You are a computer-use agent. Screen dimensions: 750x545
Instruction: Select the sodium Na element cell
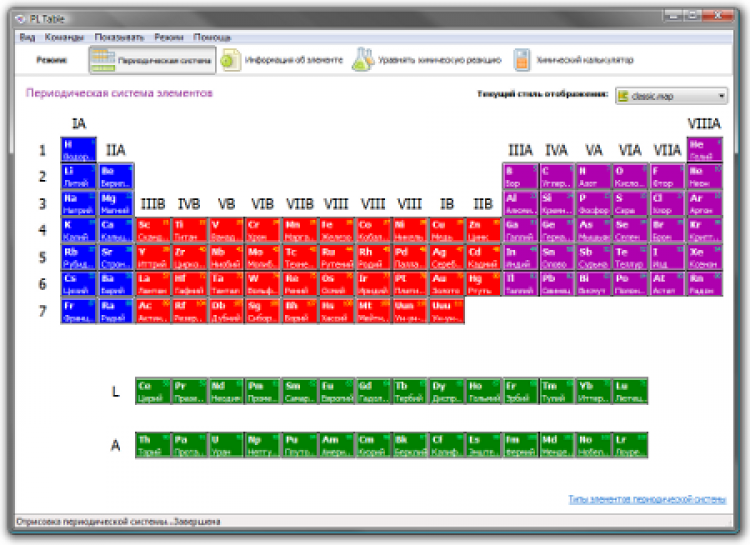pos(78,203)
